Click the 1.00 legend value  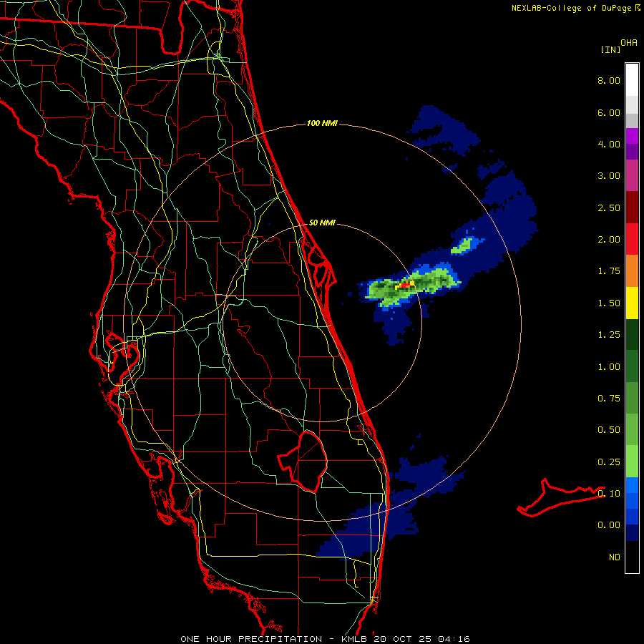[609, 367]
